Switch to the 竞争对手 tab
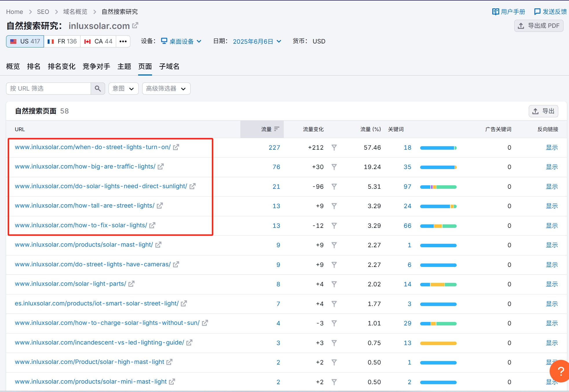Image resolution: width=569 pixels, height=392 pixels. coord(96,67)
